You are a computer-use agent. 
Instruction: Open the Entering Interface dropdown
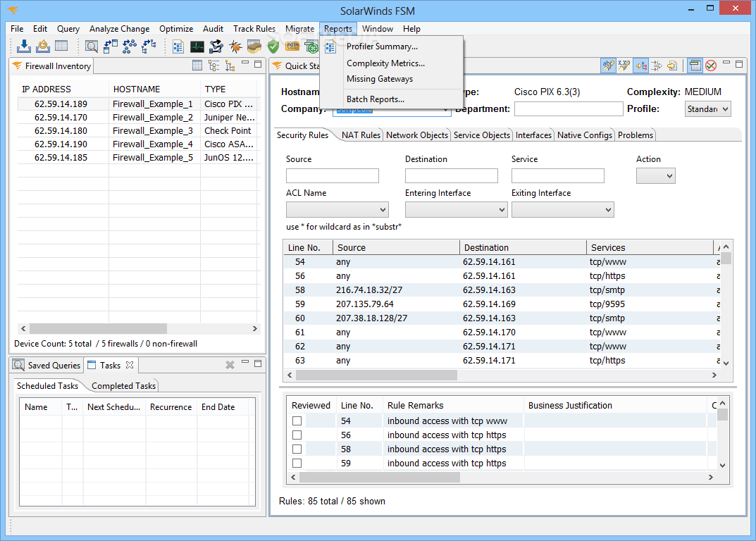point(456,210)
